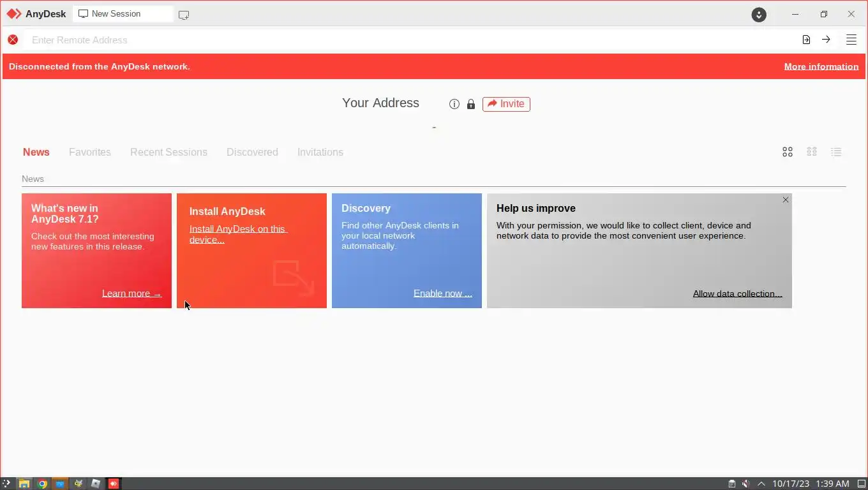Screen dimensions: 868x490
Task: Open the file manager from taskbar
Action: (x=24, y=484)
